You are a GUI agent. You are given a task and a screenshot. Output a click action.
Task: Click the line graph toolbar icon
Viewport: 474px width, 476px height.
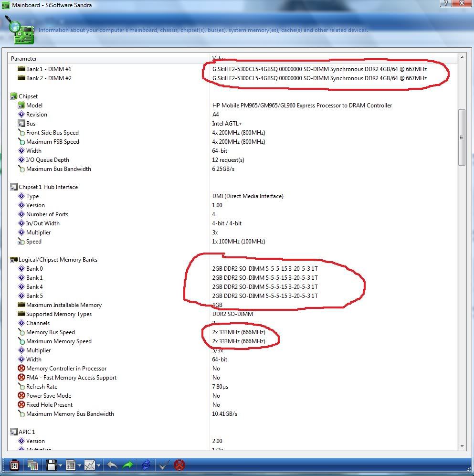(x=90, y=465)
